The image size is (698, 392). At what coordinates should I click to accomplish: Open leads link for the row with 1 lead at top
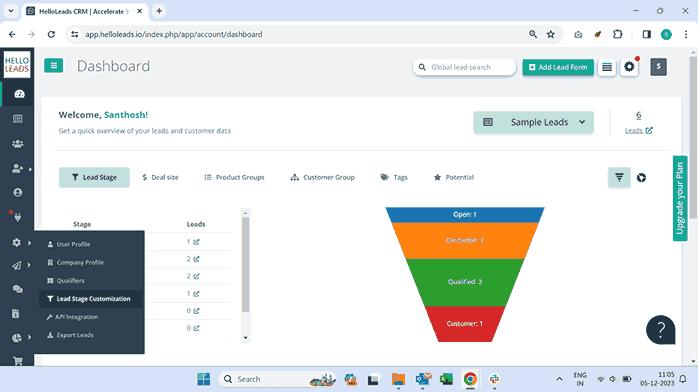[196, 242]
